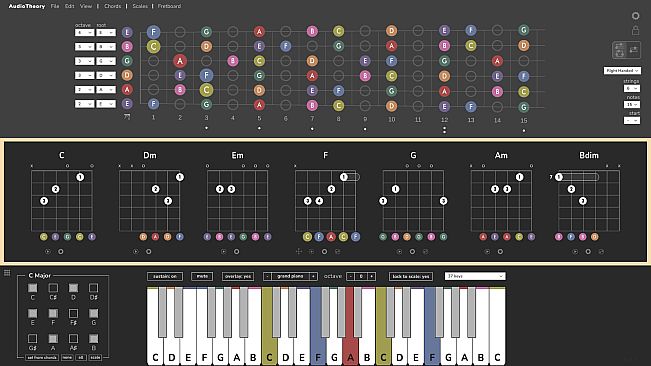Click the rightmost icon under the Bdim chord
The image size is (651, 366).
601,251
